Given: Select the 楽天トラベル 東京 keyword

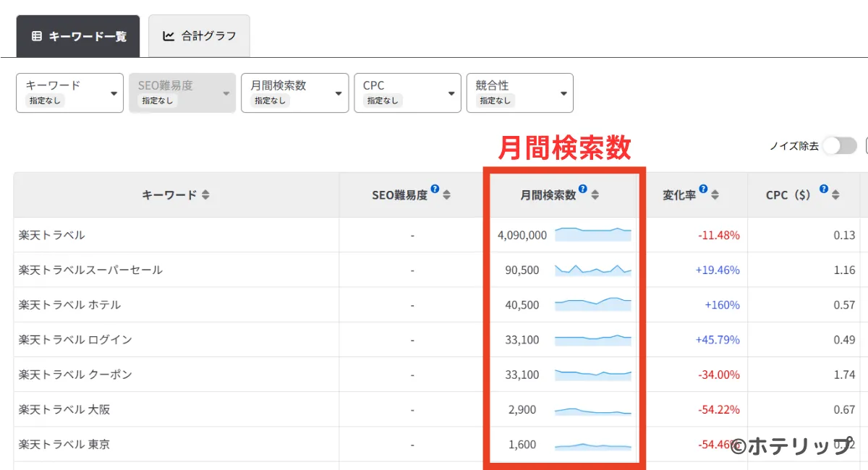Looking at the screenshot, I should 64,444.
